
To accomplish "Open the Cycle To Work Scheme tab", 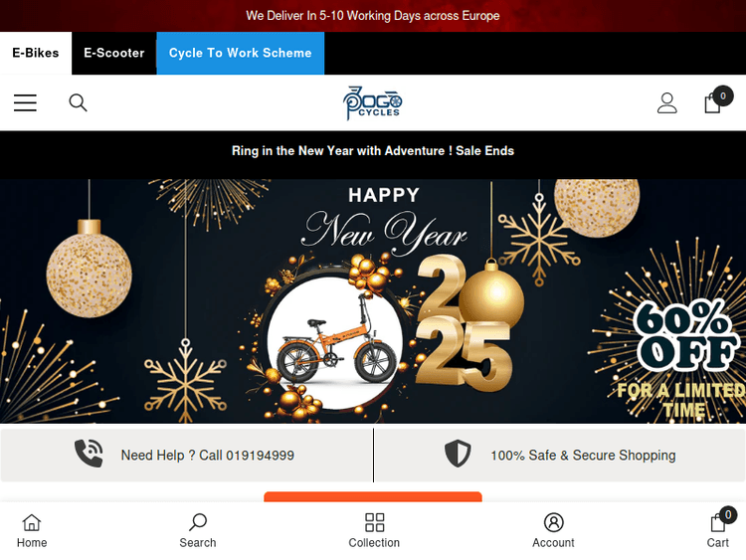I will coord(241,53).
